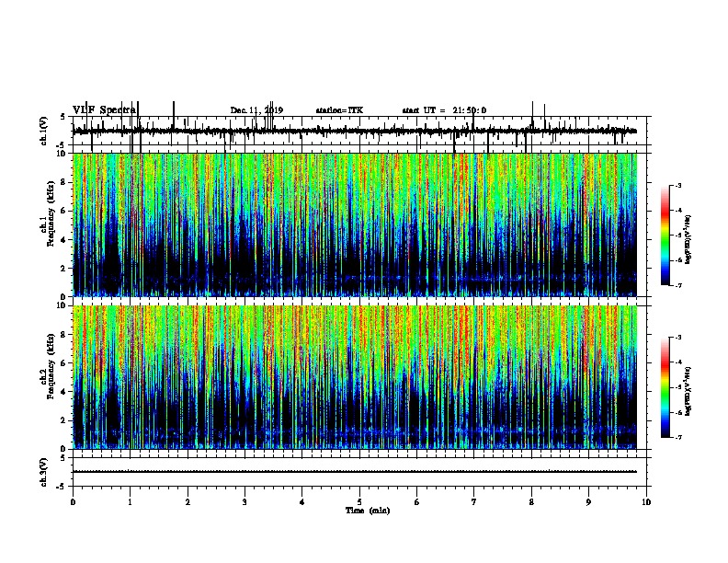
Task: Click time axis tick label "9"
Action: (588, 502)
